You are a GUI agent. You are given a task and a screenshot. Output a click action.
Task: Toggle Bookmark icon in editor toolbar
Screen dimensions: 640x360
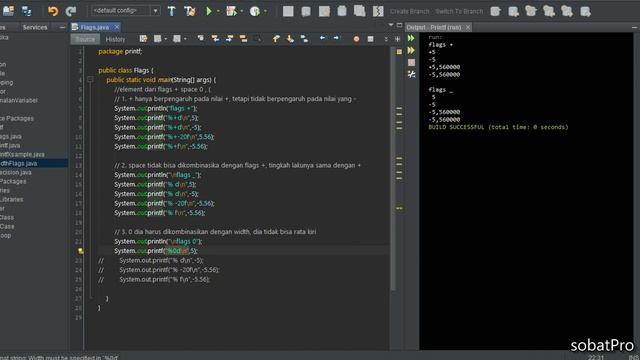(x=304, y=39)
